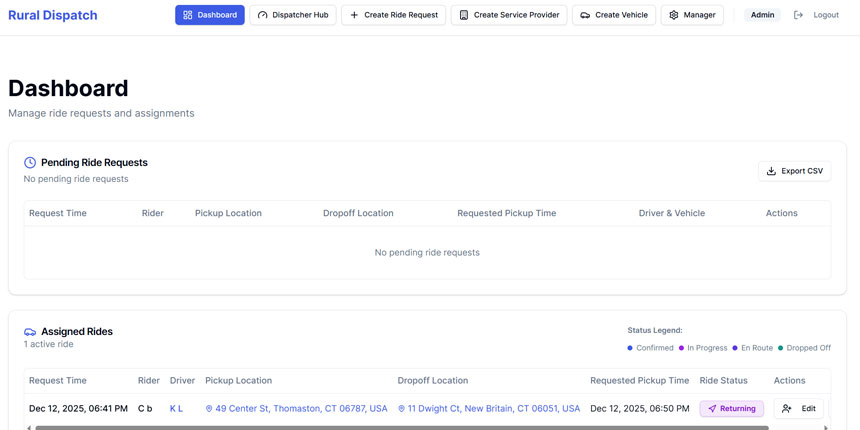Open the Dispatcher Hub page
Image resolution: width=860 pixels, height=430 pixels.
[293, 15]
